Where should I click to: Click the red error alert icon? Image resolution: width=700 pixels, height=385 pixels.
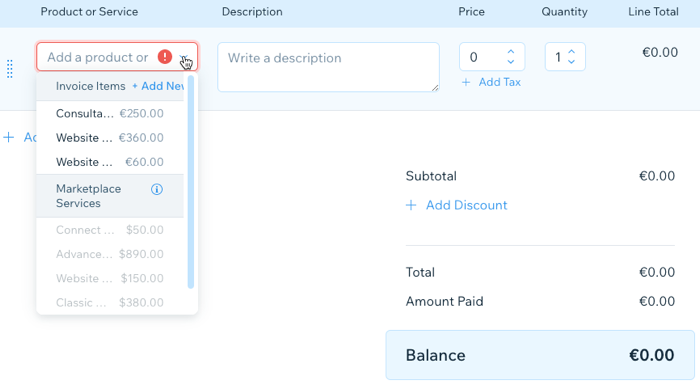165,57
